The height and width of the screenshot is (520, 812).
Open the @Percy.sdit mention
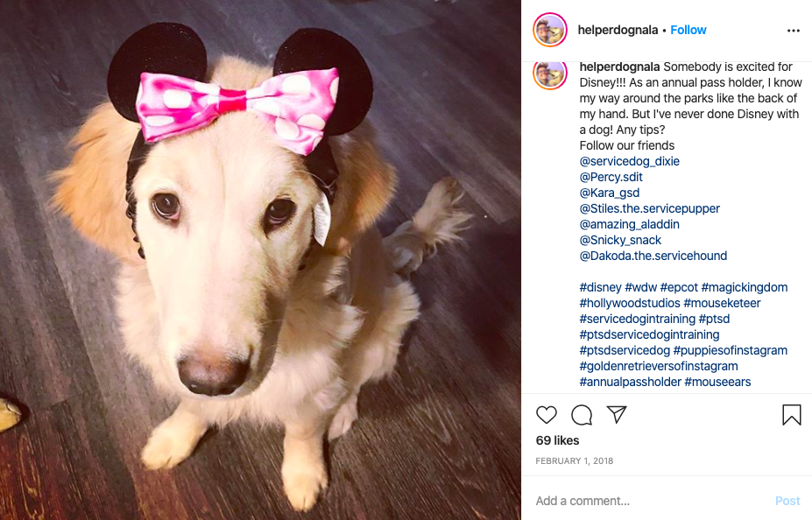(x=611, y=177)
